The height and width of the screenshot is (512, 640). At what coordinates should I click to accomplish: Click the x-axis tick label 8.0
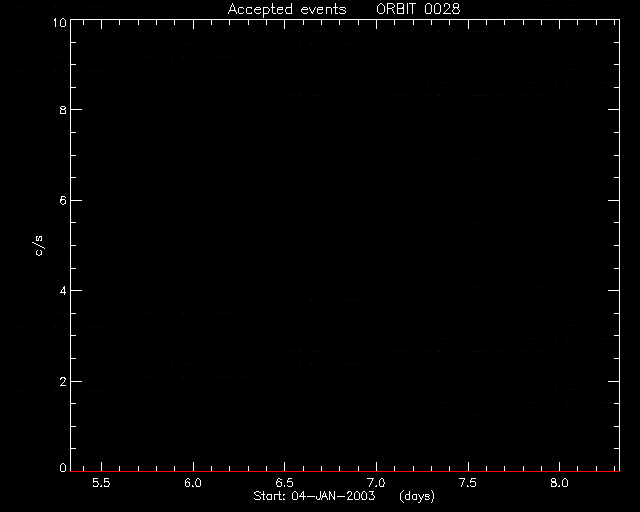pos(559,483)
